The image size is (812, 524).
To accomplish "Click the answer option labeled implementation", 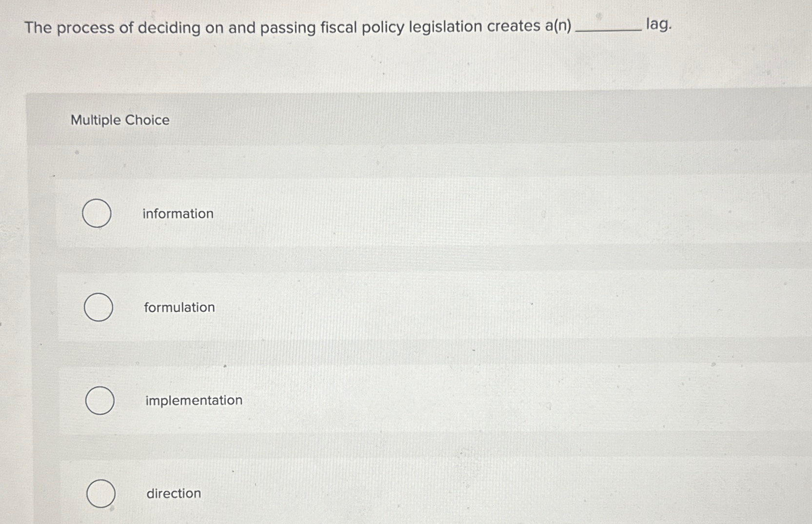I will 194,401.
